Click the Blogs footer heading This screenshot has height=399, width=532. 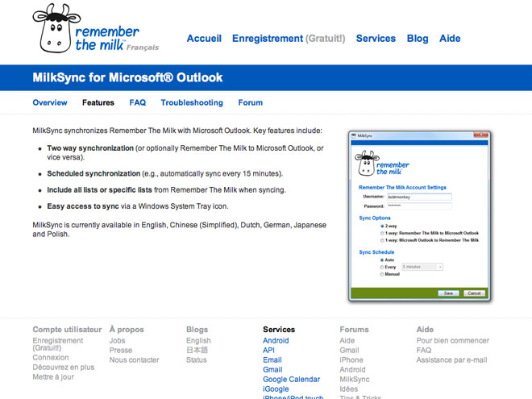click(x=197, y=330)
